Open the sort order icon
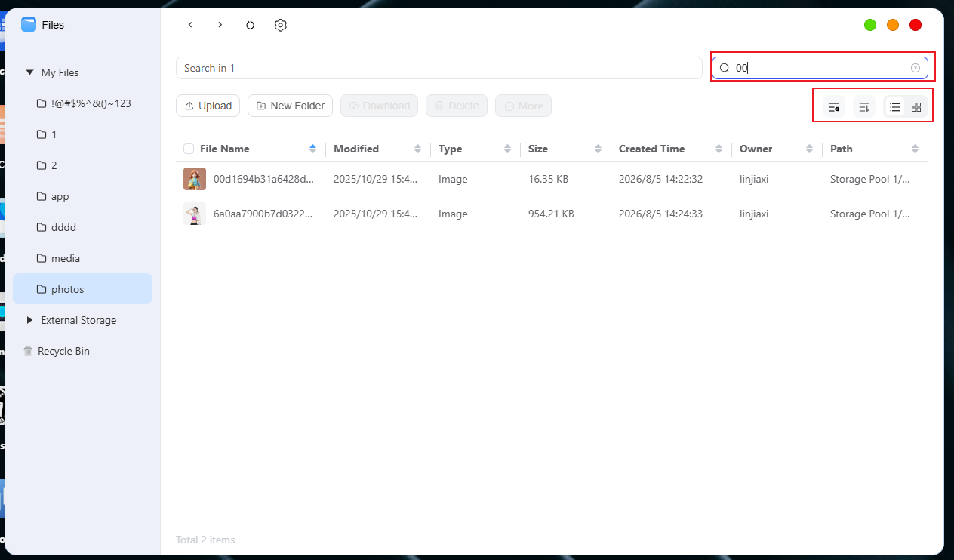The height and width of the screenshot is (560, 954). [864, 107]
